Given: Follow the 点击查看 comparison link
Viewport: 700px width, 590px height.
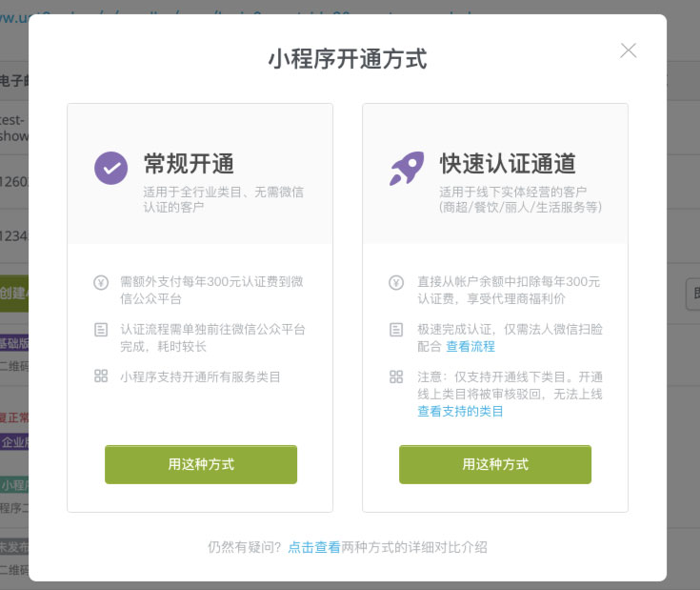Looking at the screenshot, I should tap(314, 547).
